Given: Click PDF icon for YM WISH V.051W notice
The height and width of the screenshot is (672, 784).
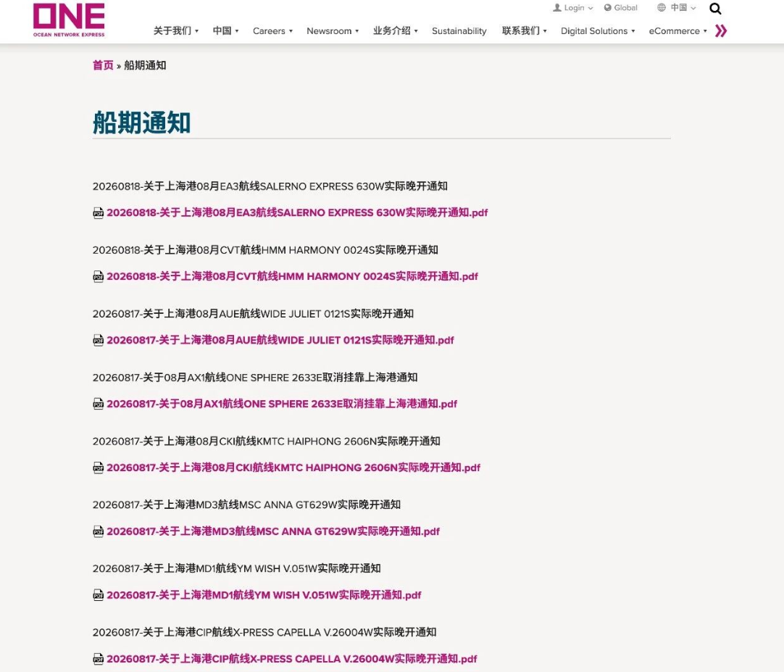Looking at the screenshot, I should pos(99,595).
